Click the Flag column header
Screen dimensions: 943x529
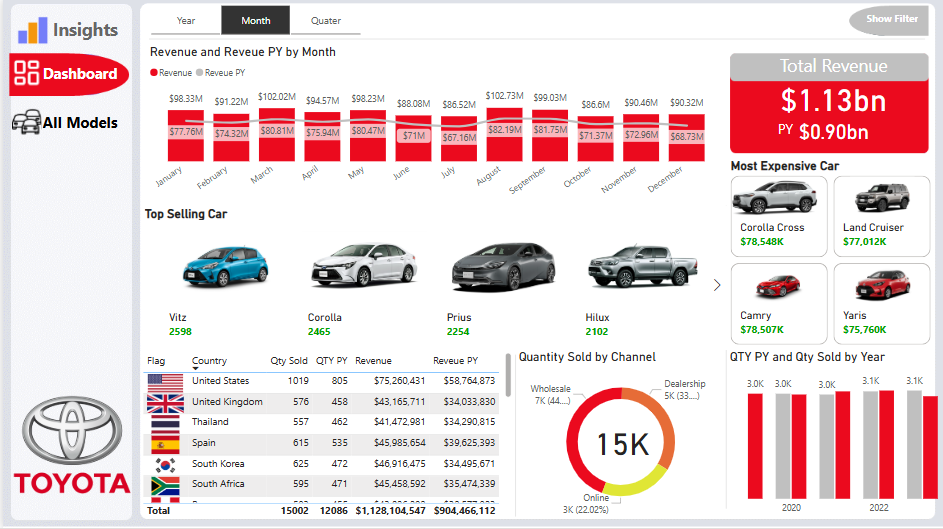(156, 361)
